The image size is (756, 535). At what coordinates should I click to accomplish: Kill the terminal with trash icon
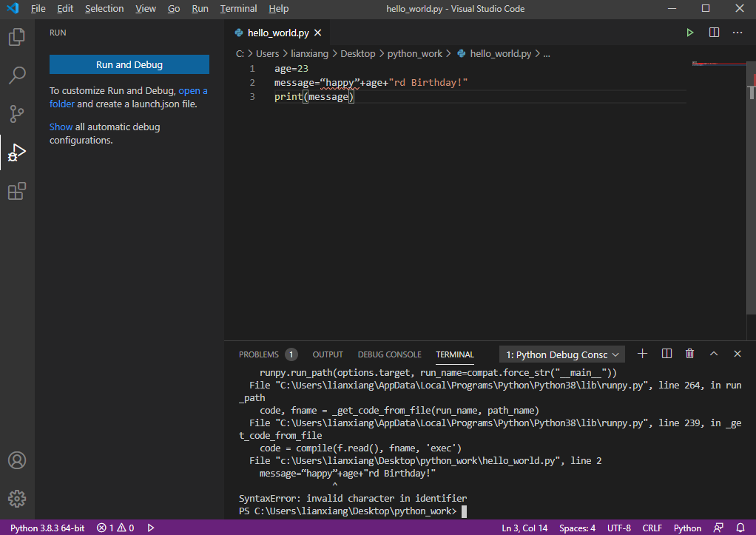tap(690, 354)
